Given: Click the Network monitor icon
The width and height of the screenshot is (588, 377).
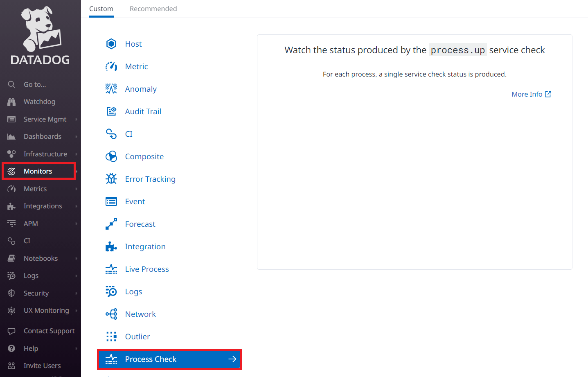Looking at the screenshot, I should [111, 314].
